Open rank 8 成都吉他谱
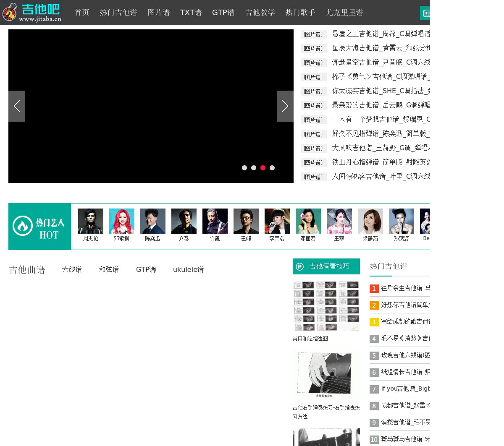This screenshot has height=446, width=504. click(x=405, y=406)
